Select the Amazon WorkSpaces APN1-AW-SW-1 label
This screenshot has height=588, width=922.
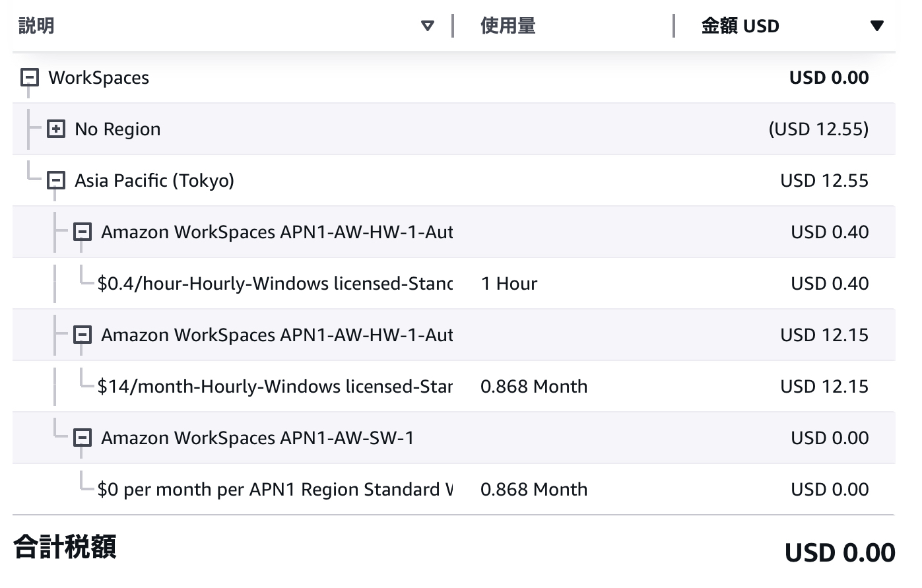pos(257,438)
